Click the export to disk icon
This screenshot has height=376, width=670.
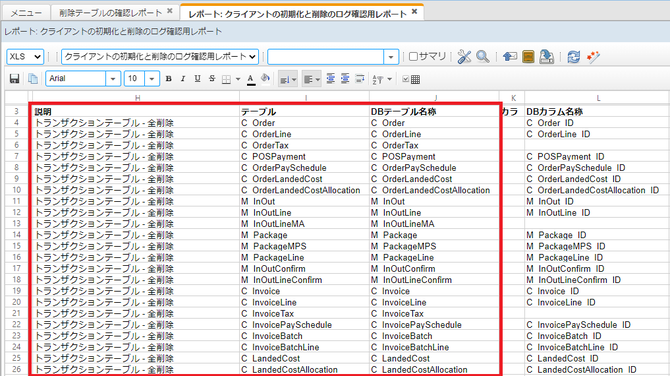(547, 57)
